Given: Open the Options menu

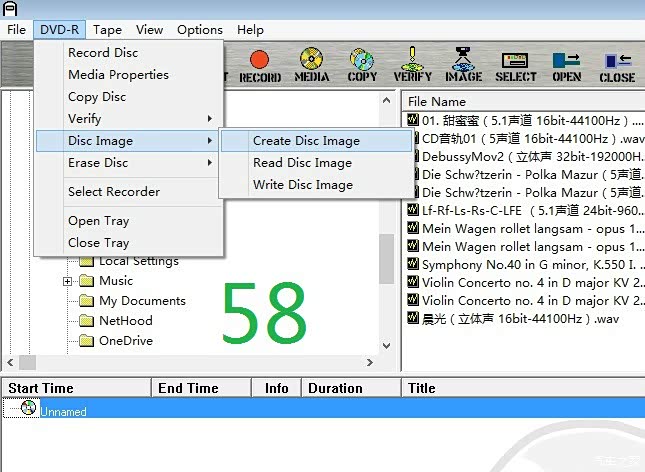Looking at the screenshot, I should tap(200, 30).
